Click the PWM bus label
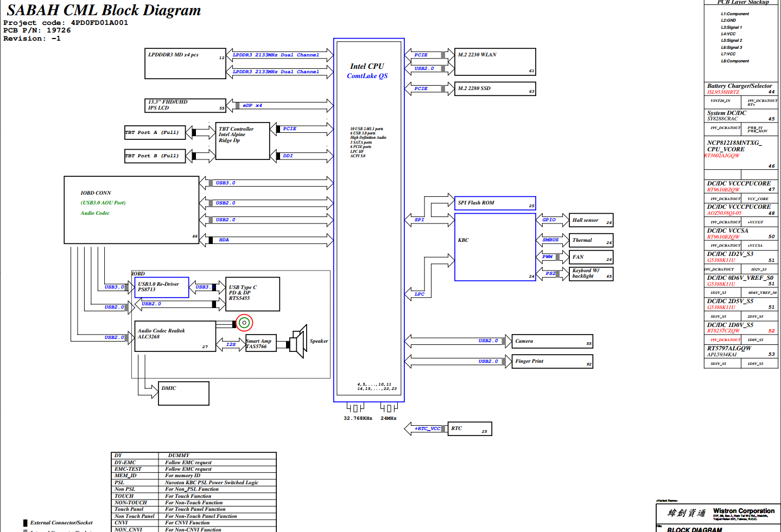Screen dimensions: 781x532 (x=548, y=257)
